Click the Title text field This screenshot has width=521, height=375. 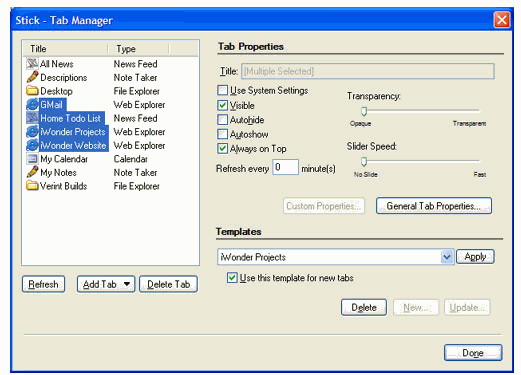coord(368,71)
